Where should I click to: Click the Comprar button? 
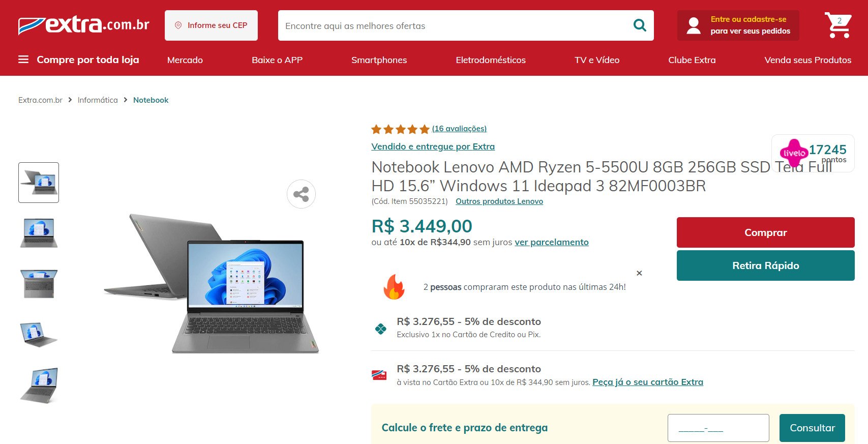click(765, 232)
